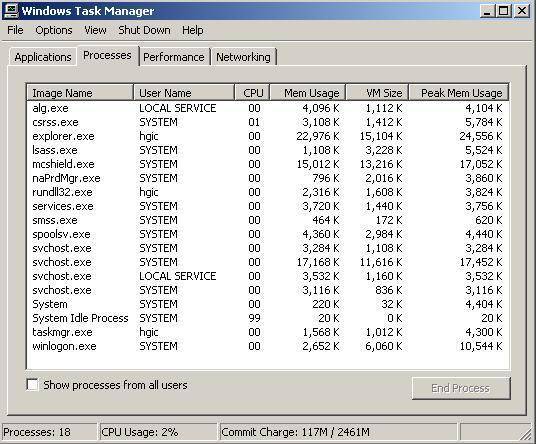Viewport: 536px width, 444px height.
Task: Sort by Peak Mem Usage header
Action: [x=459, y=93]
